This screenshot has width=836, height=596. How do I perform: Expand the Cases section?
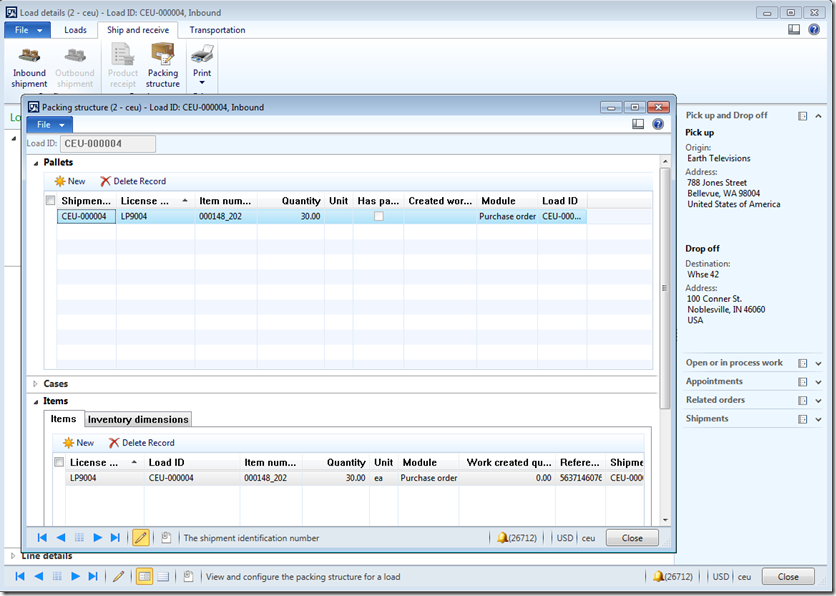click(x=44, y=383)
